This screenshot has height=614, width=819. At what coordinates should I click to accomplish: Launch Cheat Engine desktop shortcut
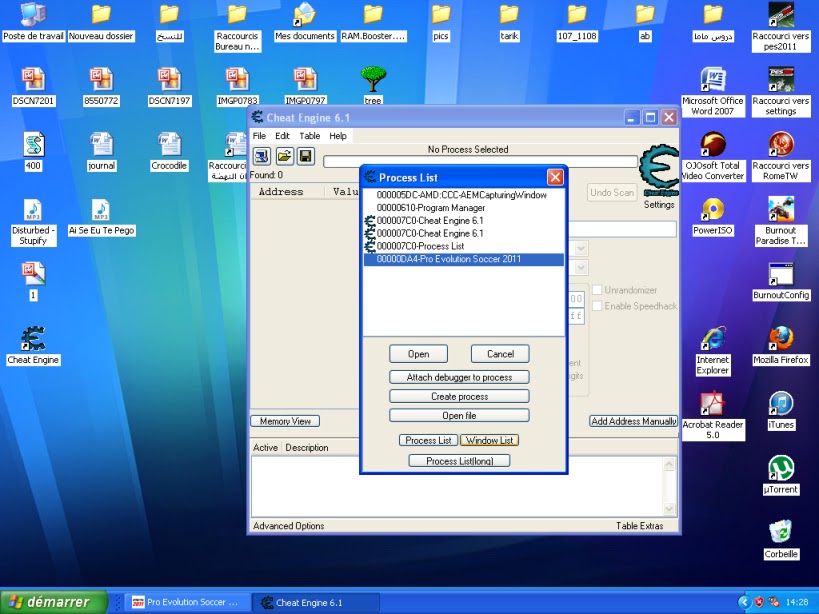click(33, 346)
